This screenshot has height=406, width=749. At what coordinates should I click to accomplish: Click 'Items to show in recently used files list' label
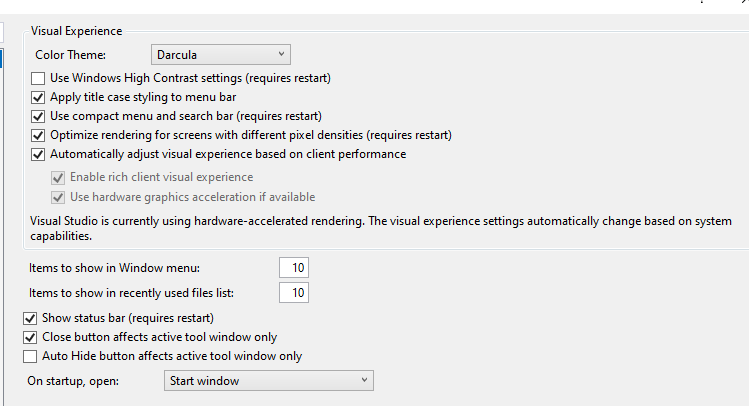(139, 293)
